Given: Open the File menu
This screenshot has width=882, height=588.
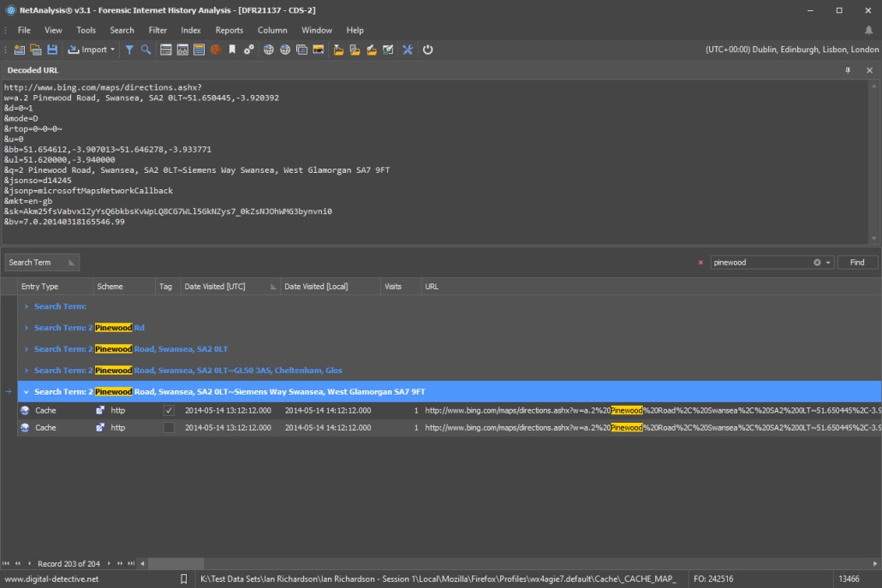Looking at the screenshot, I should (24, 30).
